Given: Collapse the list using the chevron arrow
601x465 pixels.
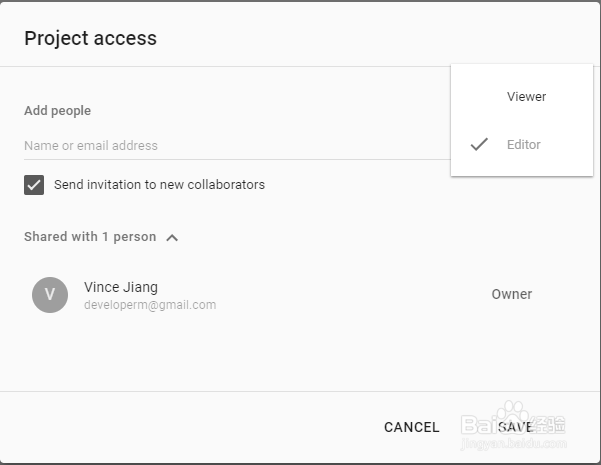Looking at the screenshot, I should click(172, 238).
